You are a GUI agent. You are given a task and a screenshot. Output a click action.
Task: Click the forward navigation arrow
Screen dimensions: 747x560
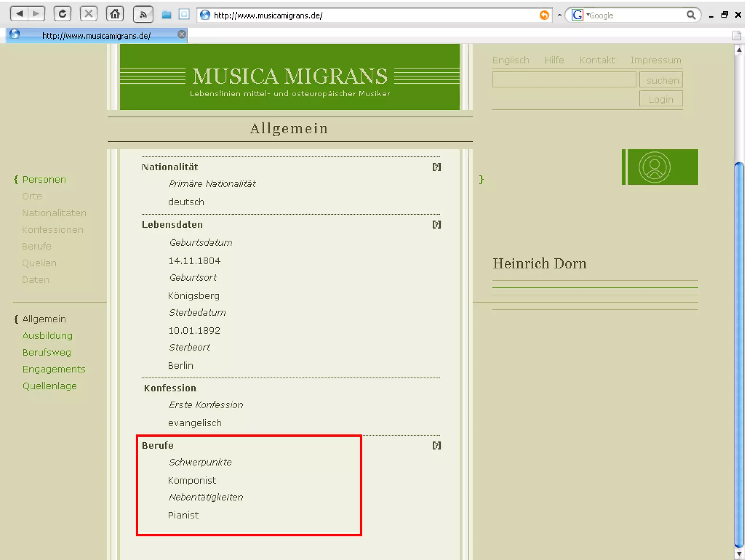(36, 14)
